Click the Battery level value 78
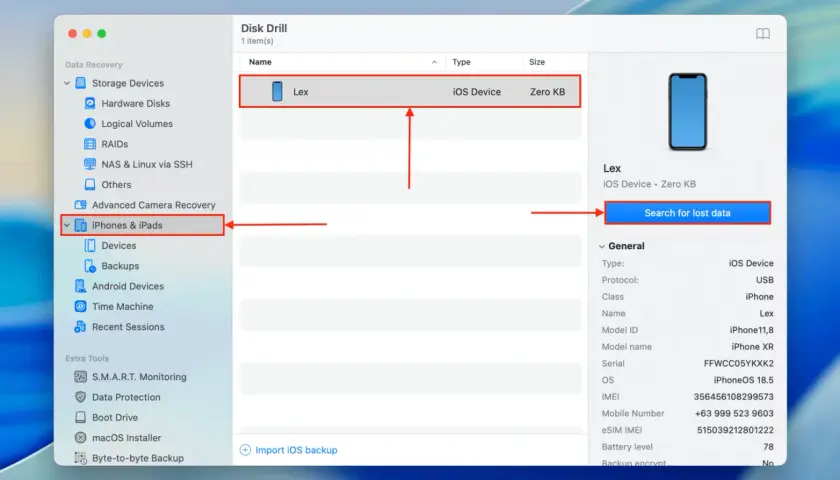Viewport: 840px width, 480px height. click(768, 447)
